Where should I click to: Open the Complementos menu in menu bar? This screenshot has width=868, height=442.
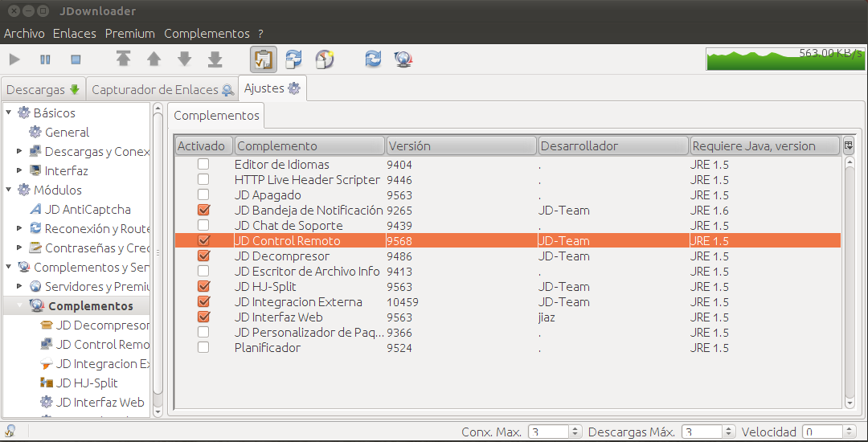[x=207, y=34]
